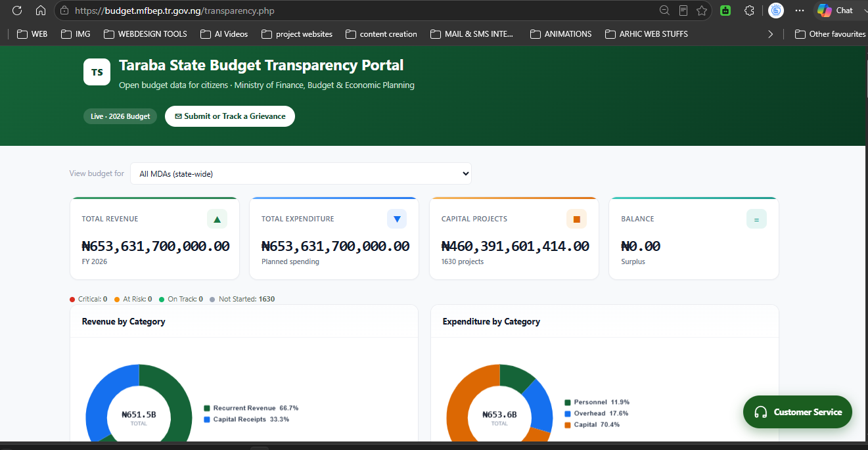Open the IMG bookmarks folder

pyautogui.click(x=76, y=34)
